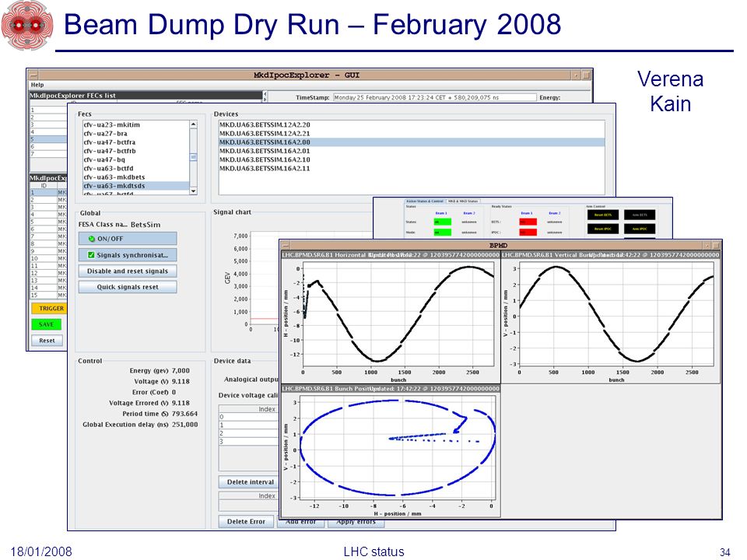Click the ID column header in lower table

(x=44, y=185)
